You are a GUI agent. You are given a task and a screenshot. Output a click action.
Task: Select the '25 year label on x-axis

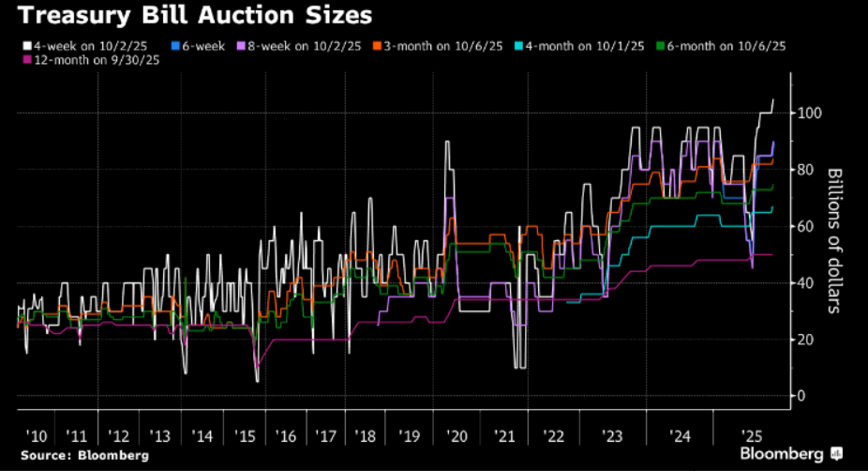pyautogui.click(x=749, y=436)
